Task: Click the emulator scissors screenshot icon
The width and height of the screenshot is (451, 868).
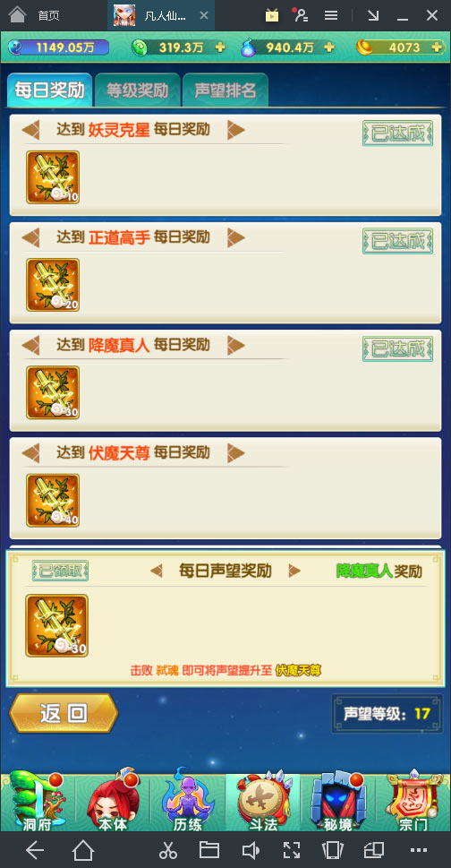Action: pyautogui.click(x=168, y=850)
